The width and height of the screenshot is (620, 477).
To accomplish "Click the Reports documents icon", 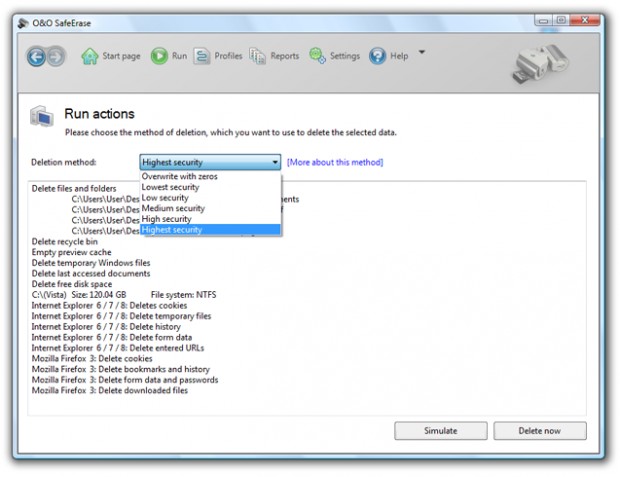I will click(x=257, y=56).
